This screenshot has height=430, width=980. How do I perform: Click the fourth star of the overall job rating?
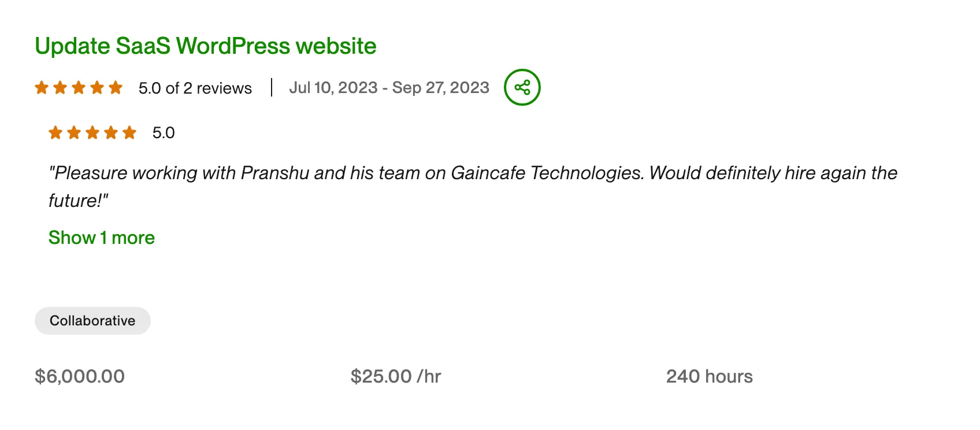coord(97,88)
